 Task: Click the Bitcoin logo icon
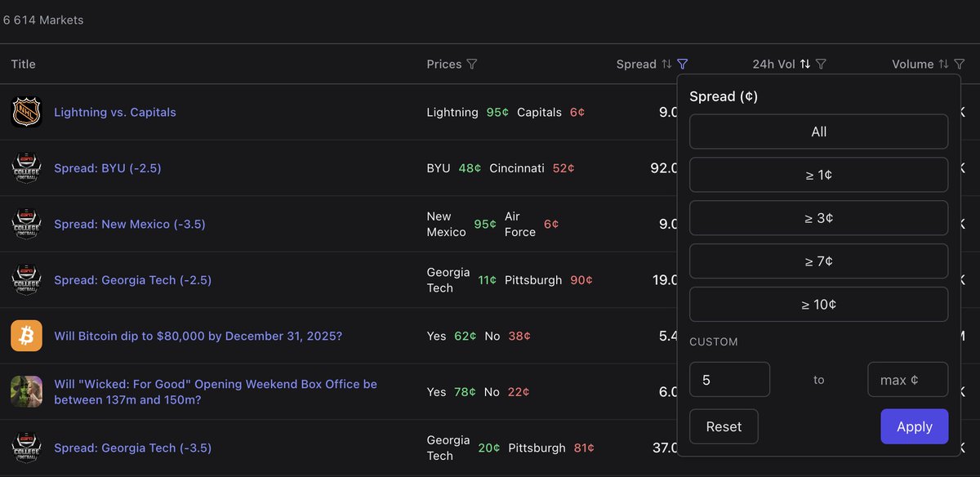[x=26, y=336]
